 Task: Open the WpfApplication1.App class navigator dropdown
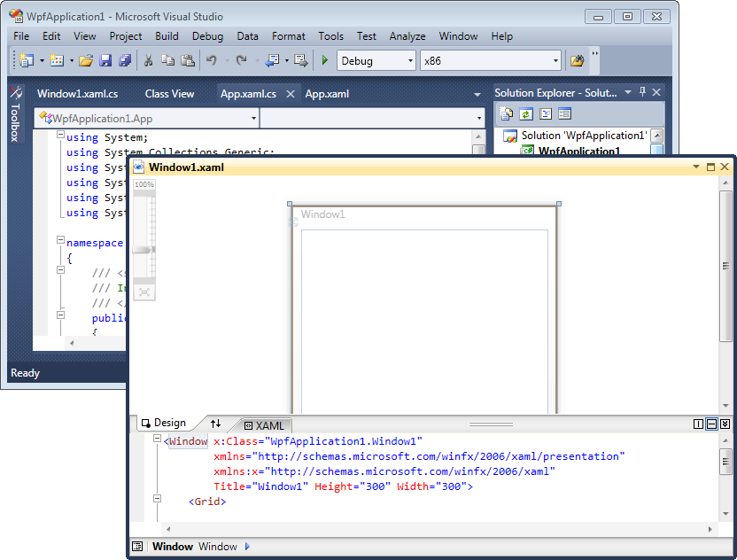coord(253,117)
